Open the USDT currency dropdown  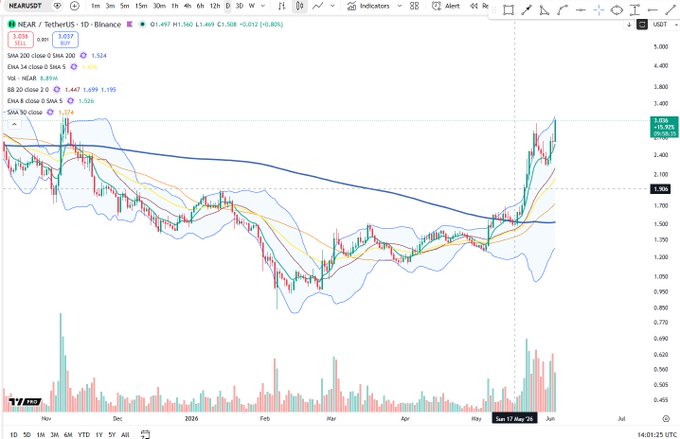[664, 25]
